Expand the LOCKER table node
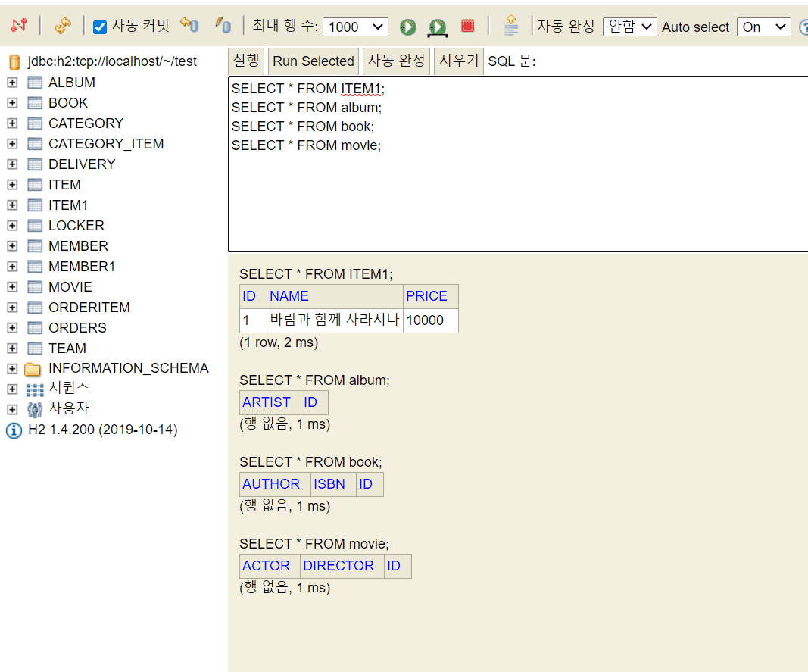808x672 pixels. click(12, 226)
